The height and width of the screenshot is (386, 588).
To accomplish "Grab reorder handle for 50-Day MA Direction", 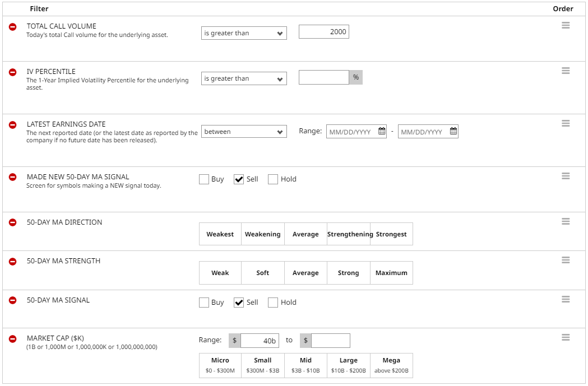I will click(x=566, y=221).
